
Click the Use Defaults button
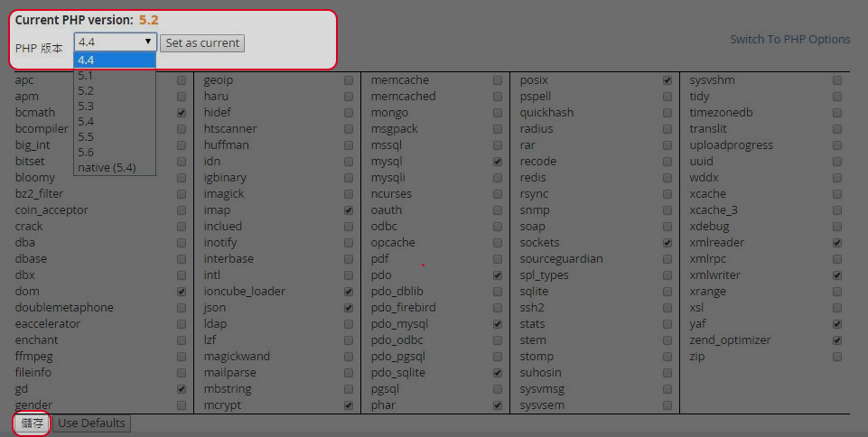[92, 423]
